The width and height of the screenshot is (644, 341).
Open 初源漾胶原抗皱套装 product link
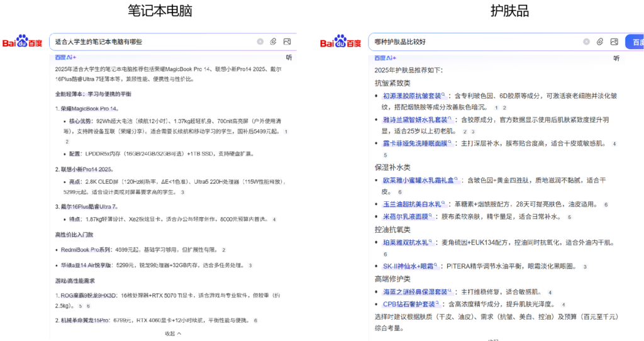tap(412, 96)
